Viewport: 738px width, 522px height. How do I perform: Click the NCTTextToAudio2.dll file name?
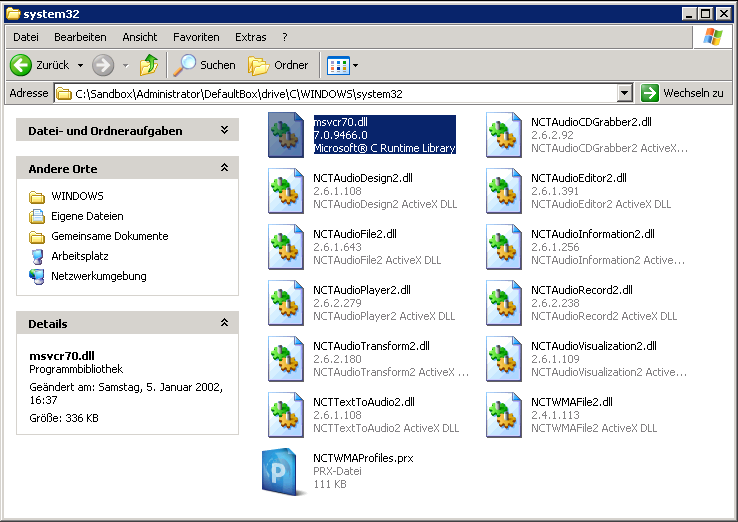tap(364, 402)
